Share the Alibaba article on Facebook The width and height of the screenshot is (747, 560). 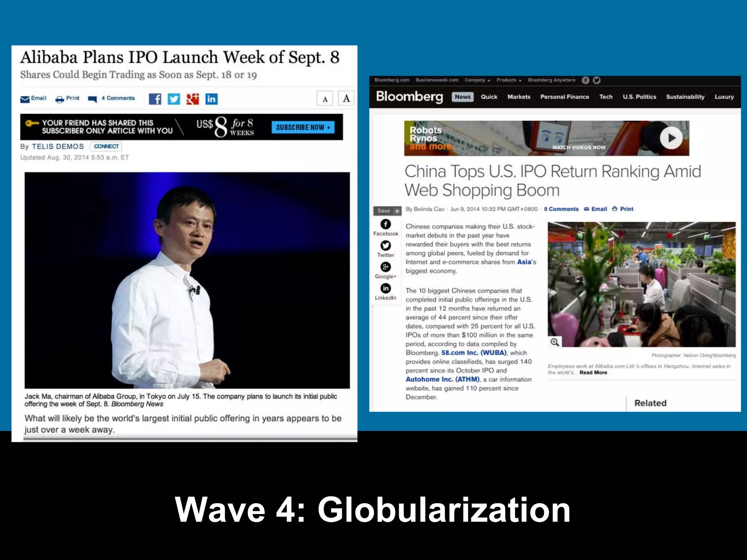[155, 99]
